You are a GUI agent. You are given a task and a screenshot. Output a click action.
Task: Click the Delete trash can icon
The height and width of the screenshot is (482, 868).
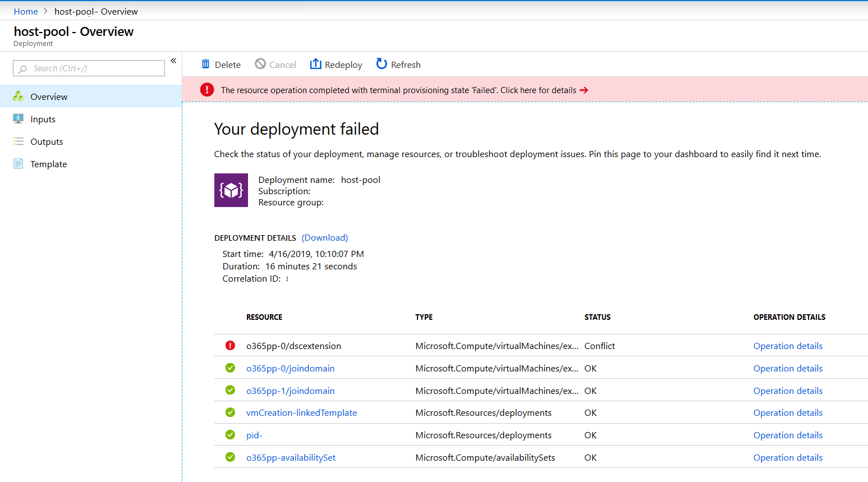(206, 65)
